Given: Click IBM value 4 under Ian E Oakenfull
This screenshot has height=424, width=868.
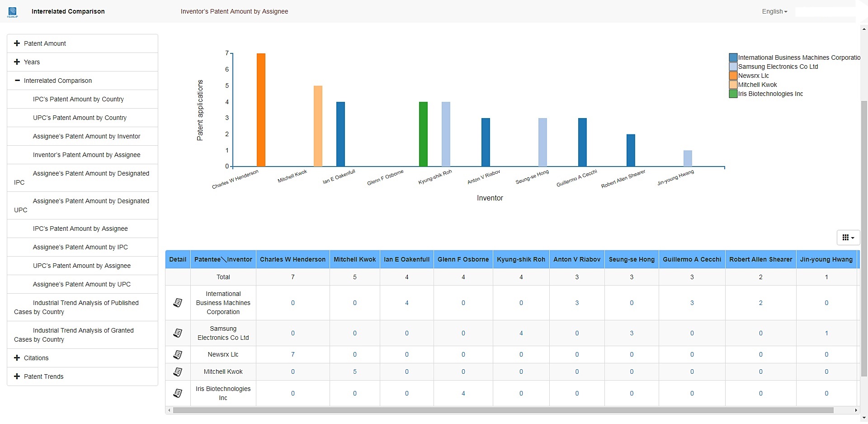Looking at the screenshot, I should (x=407, y=303).
